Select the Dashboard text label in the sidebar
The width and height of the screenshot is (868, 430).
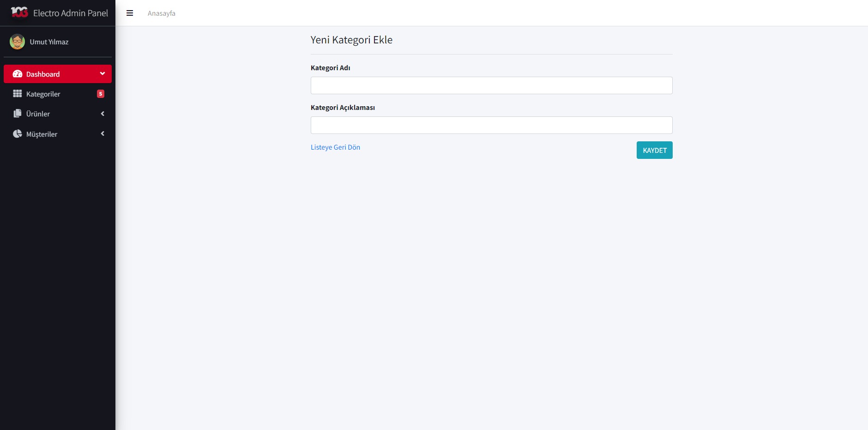(43, 74)
